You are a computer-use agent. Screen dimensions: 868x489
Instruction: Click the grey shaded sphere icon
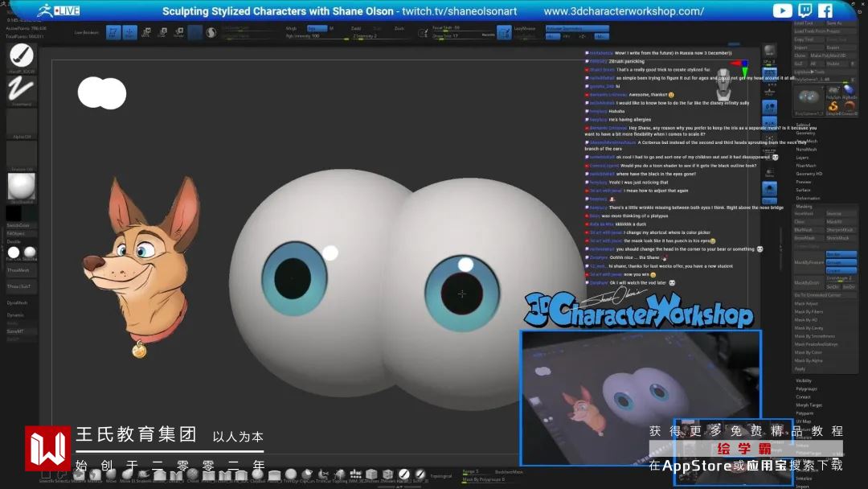click(x=30, y=253)
